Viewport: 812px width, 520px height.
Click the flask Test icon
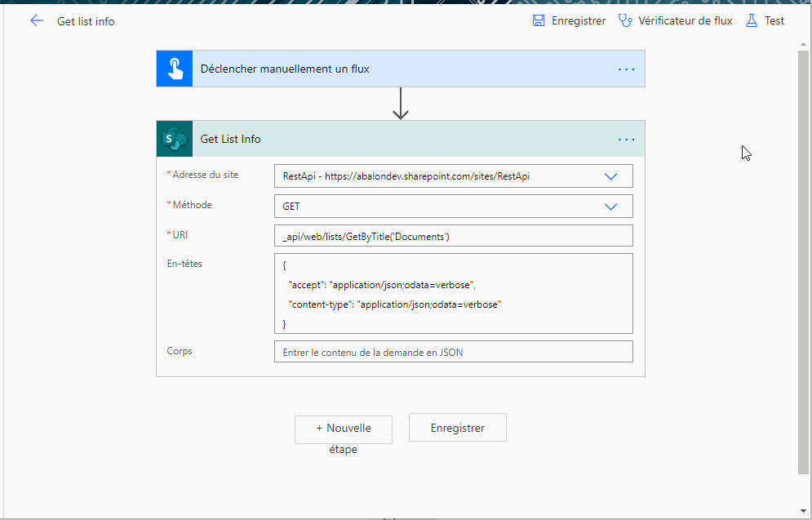[751, 20]
